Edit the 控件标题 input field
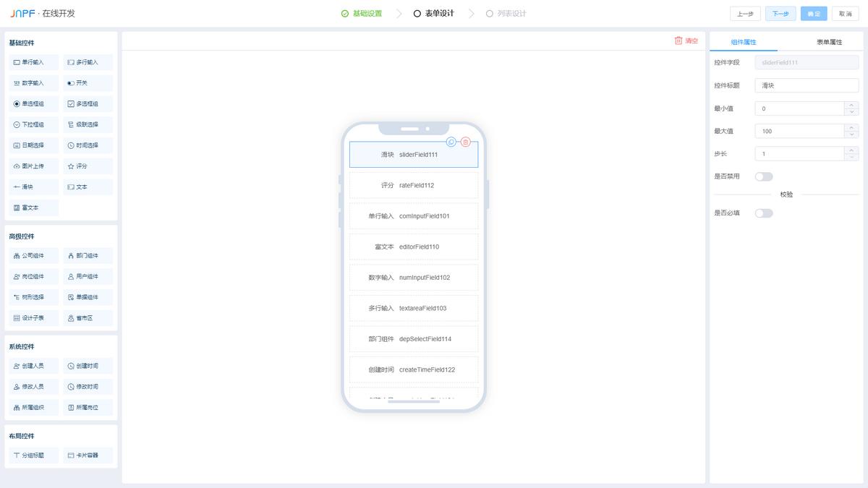868x488 pixels. click(x=807, y=85)
